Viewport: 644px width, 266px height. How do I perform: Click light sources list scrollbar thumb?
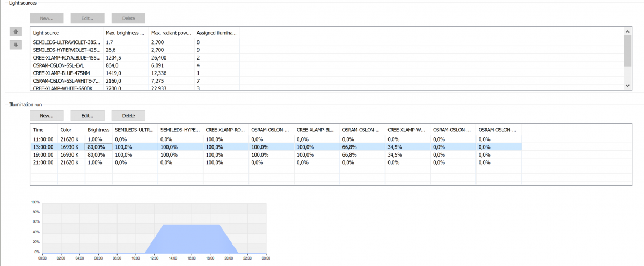628,50
